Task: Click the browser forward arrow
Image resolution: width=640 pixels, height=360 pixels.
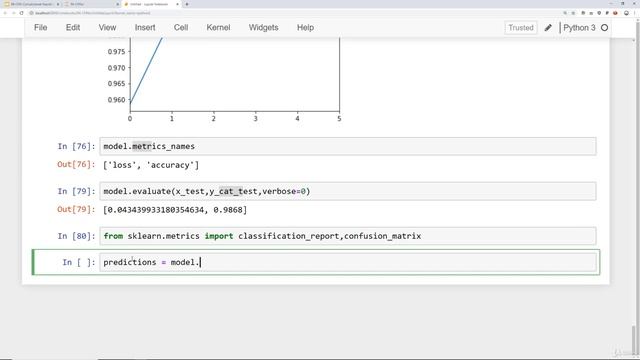Action: [x=13, y=13]
